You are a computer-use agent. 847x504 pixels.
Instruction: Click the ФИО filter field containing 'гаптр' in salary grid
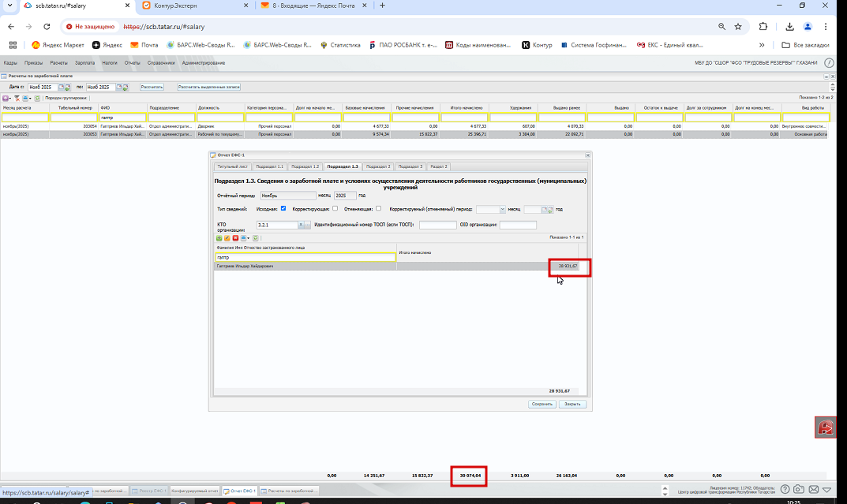pyautogui.click(x=122, y=117)
